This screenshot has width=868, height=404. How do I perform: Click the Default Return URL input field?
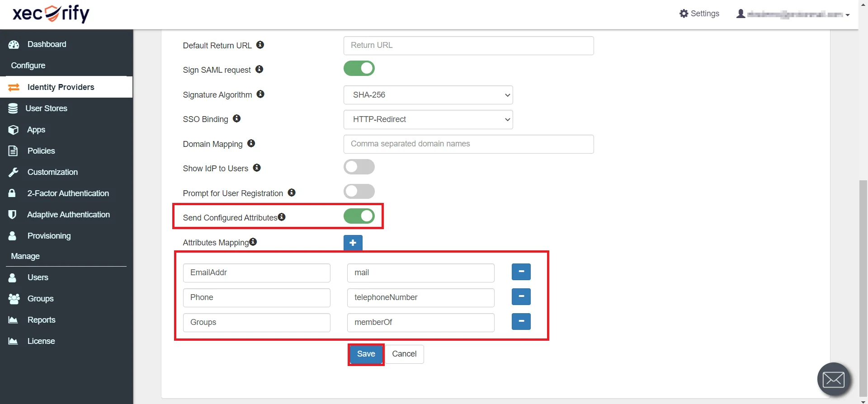point(468,46)
